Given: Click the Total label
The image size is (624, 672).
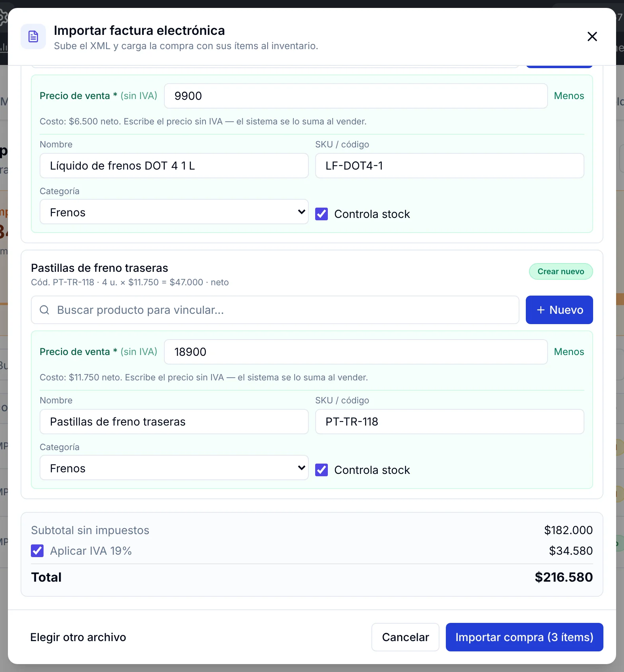Looking at the screenshot, I should pos(46,577).
